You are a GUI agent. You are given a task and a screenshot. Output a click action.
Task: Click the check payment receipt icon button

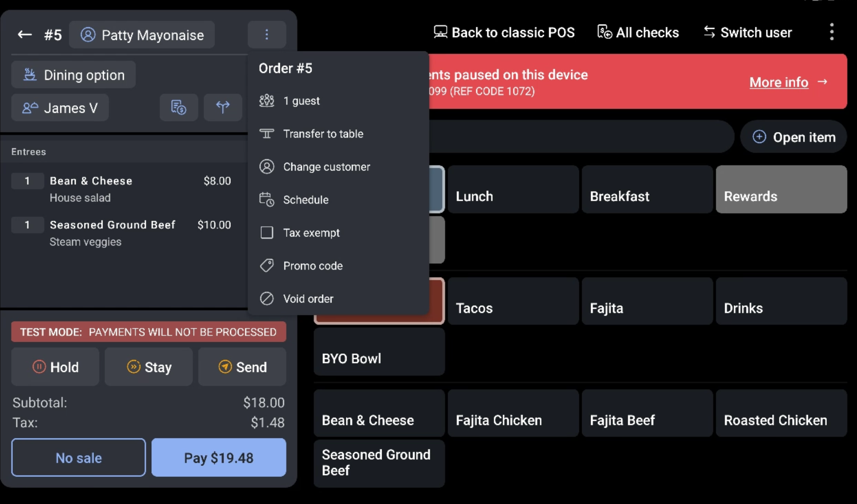tap(178, 108)
